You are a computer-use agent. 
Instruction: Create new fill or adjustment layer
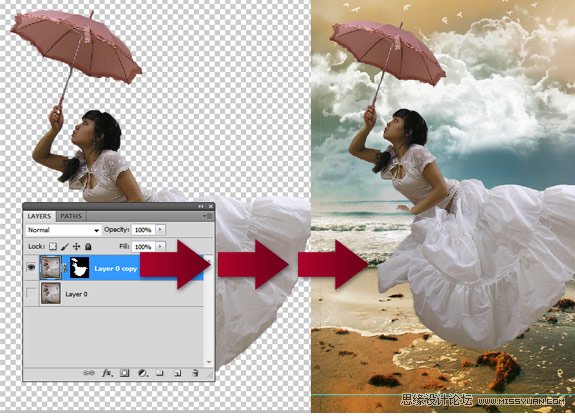[142, 373]
